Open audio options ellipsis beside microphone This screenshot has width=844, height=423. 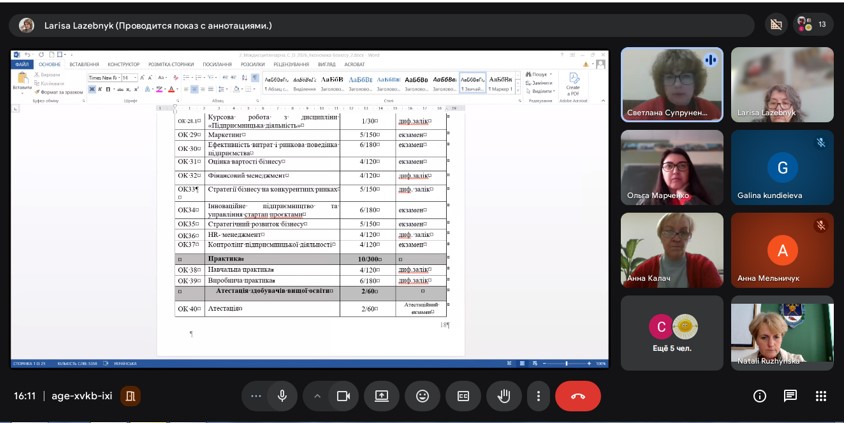point(256,396)
